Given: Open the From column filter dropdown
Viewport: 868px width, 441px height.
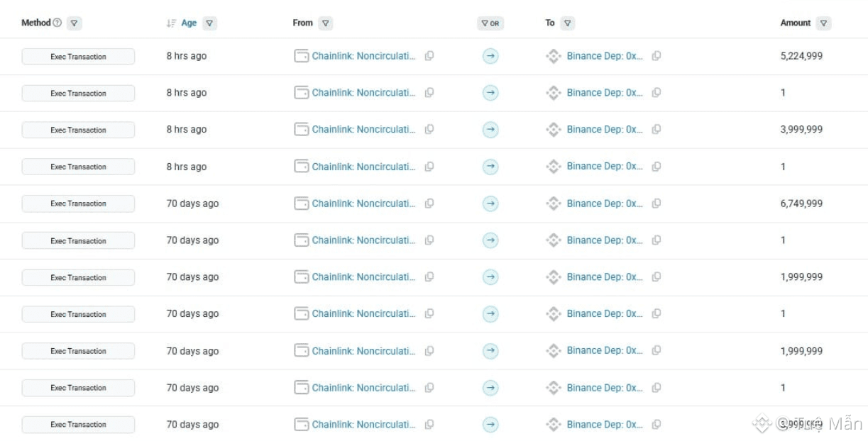Looking at the screenshot, I should [x=325, y=23].
